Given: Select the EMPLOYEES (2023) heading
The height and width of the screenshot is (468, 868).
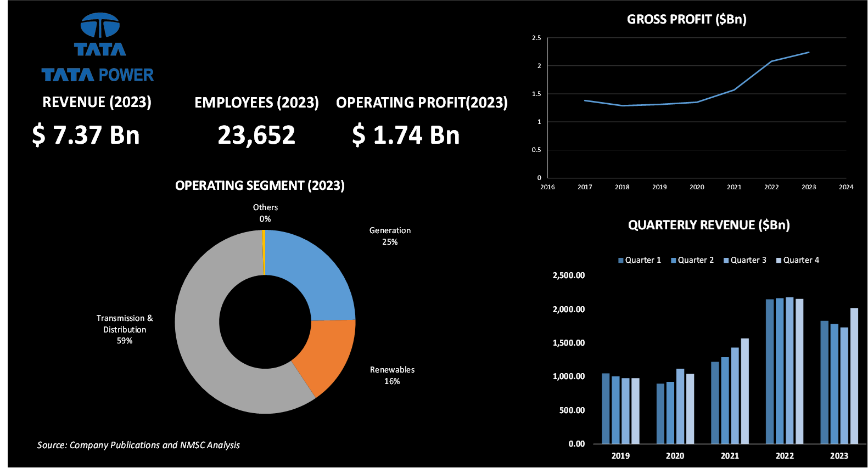Looking at the screenshot, I should 256,103.
